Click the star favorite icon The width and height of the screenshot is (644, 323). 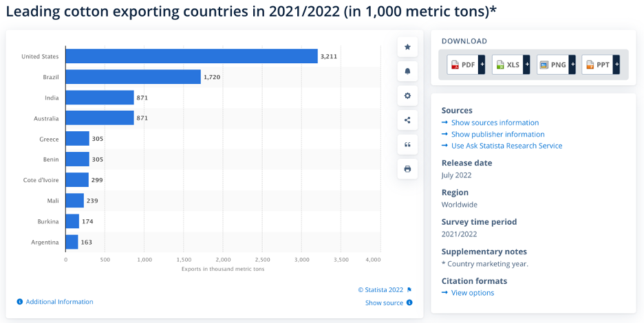pyautogui.click(x=407, y=47)
